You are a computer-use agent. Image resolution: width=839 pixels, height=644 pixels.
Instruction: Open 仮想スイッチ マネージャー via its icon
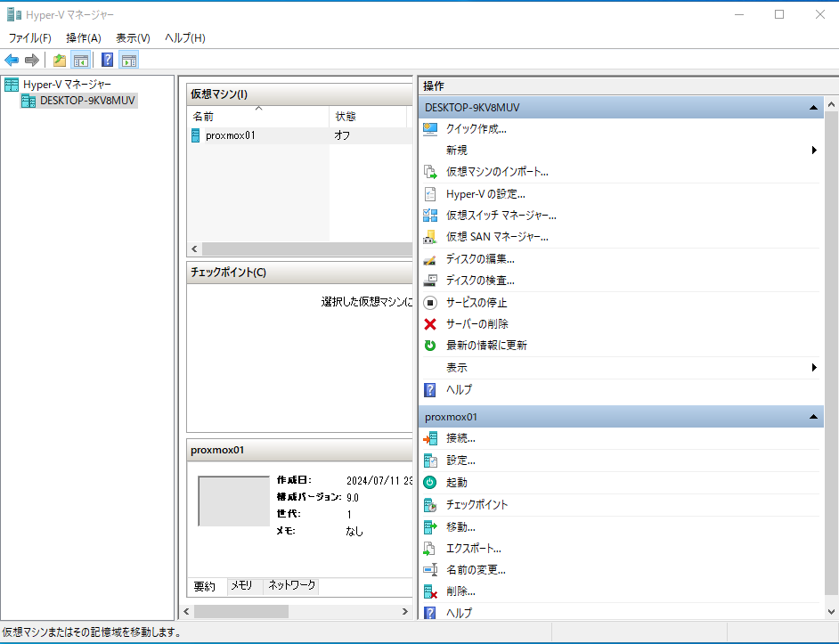pos(430,216)
